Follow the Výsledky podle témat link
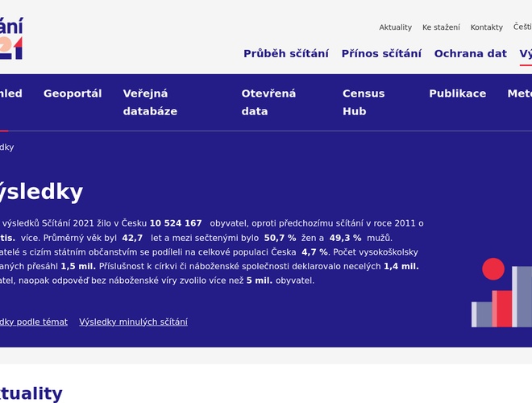The height and width of the screenshot is (403, 532). point(32,322)
